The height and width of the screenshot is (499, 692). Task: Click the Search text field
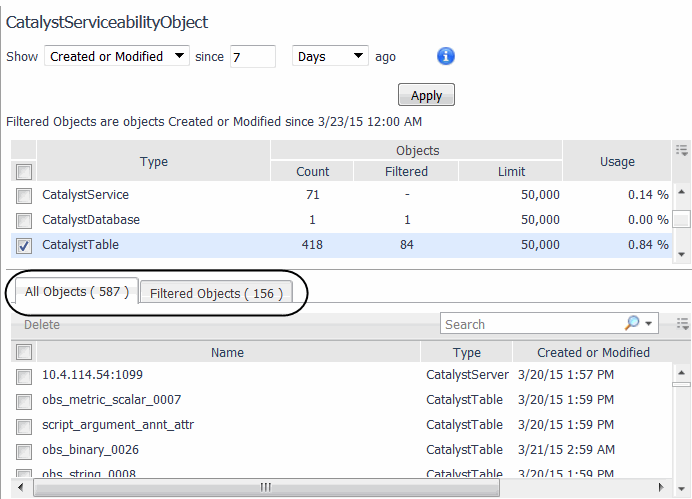point(531,324)
